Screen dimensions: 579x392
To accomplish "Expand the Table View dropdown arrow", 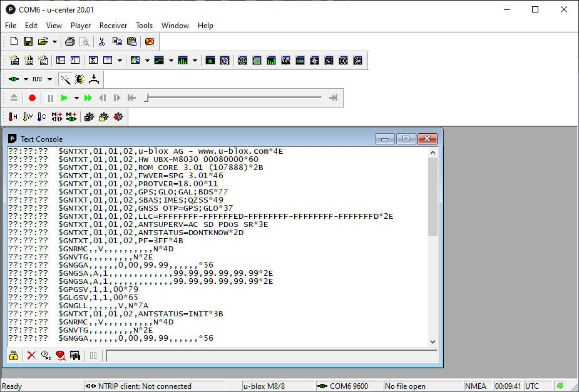I will pos(120,61).
